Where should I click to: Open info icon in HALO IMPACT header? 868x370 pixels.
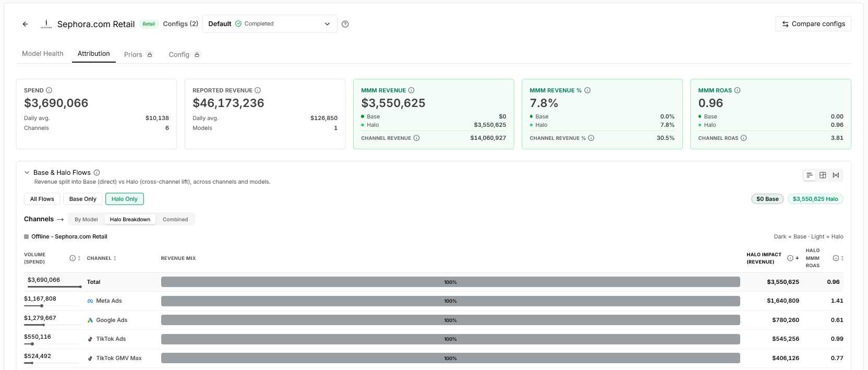790,258
